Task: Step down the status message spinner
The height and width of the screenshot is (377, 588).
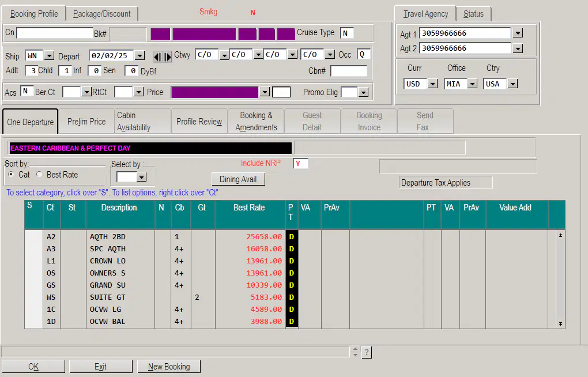Action: (356, 355)
